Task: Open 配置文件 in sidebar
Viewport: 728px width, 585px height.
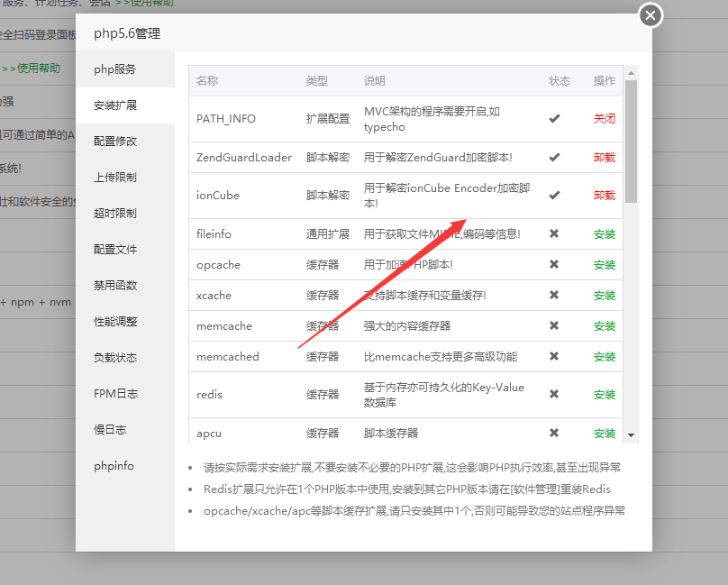Action: 115,249
